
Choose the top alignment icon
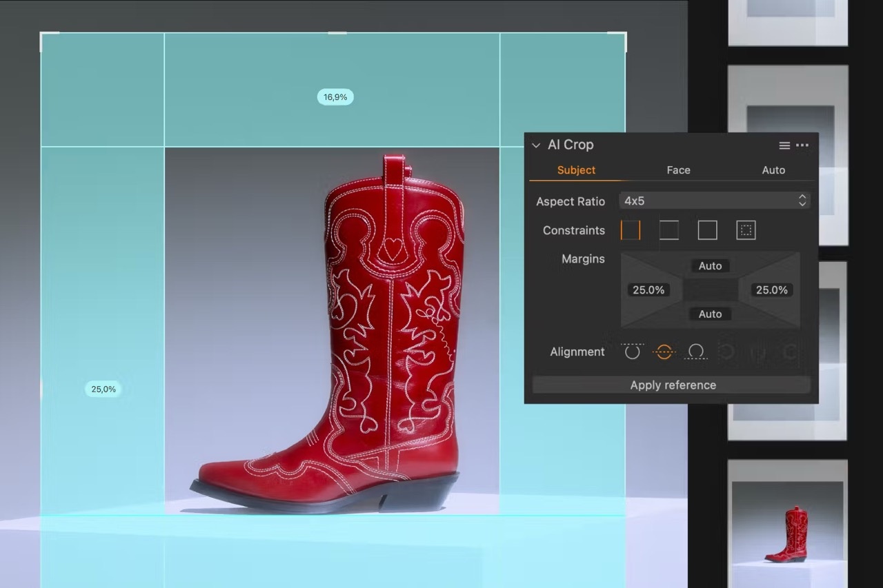click(x=632, y=352)
